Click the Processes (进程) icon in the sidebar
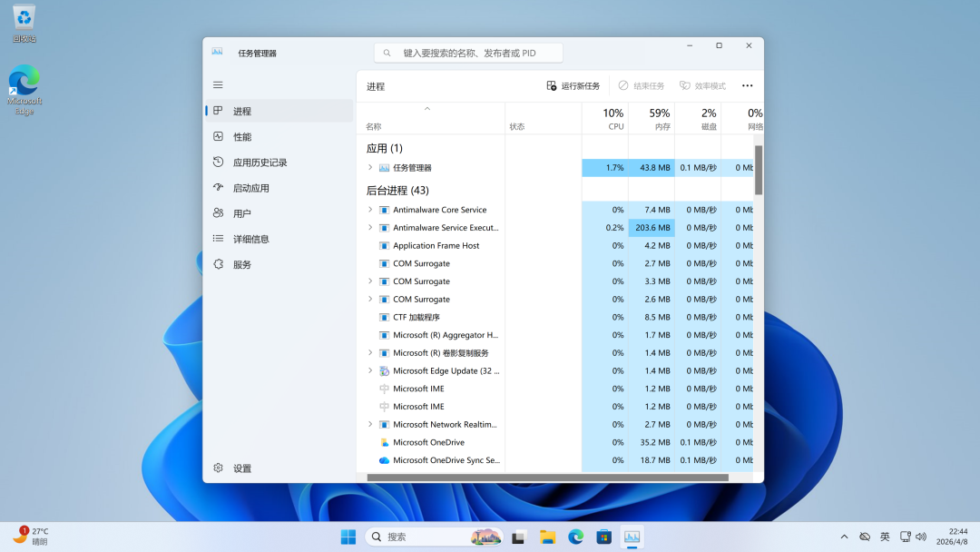The height and width of the screenshot is (552, 980). 218,111
